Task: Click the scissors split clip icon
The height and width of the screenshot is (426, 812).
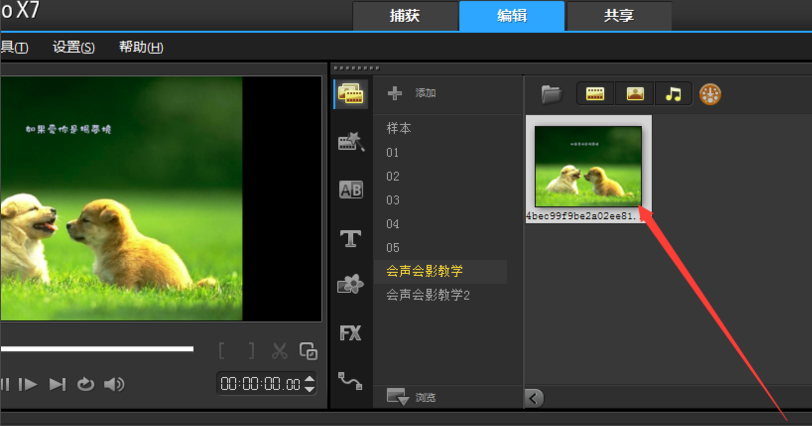Action: point(280,351)
